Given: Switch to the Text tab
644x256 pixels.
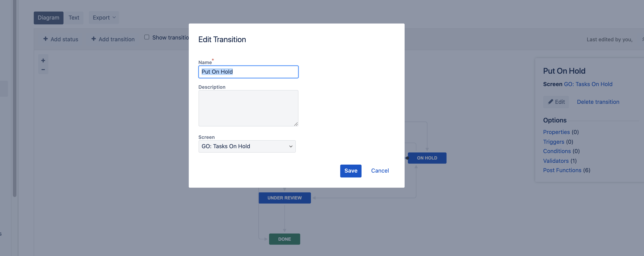Looking at the screenshot, I should 74,18.
